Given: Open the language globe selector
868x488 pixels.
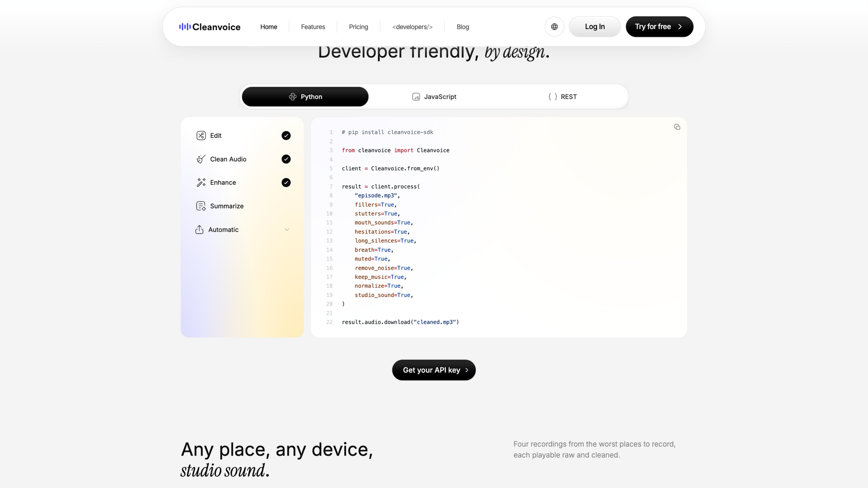Looking at the screenshot, I should tap(554, 27).
